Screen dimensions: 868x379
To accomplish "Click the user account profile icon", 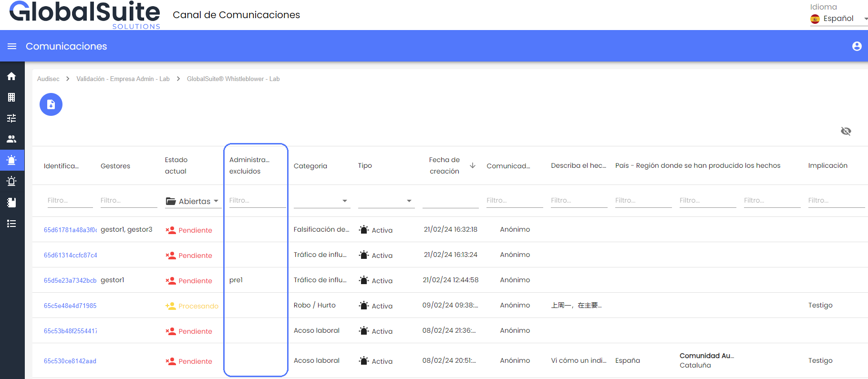I will point(857,46).
